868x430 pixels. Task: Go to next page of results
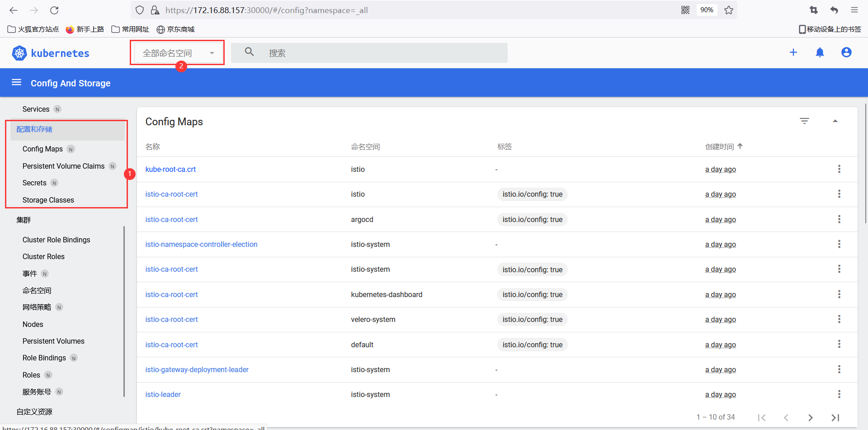[811, 417]
